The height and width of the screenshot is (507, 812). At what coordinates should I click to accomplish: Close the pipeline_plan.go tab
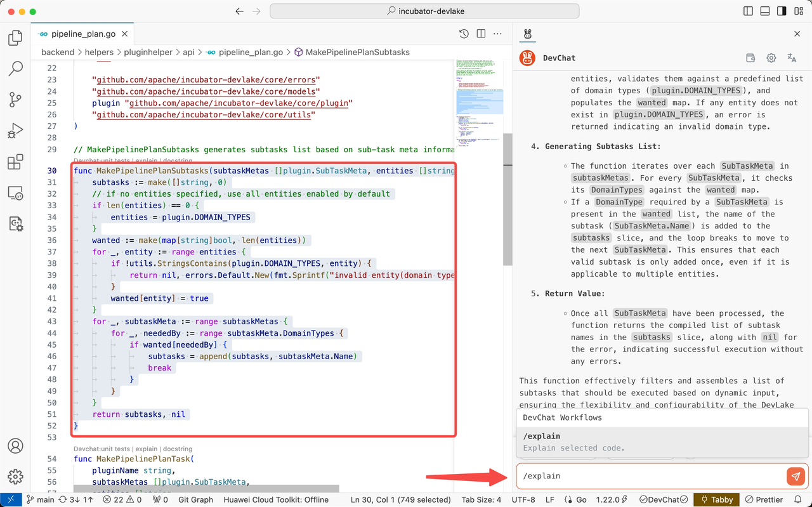point(124,34)
